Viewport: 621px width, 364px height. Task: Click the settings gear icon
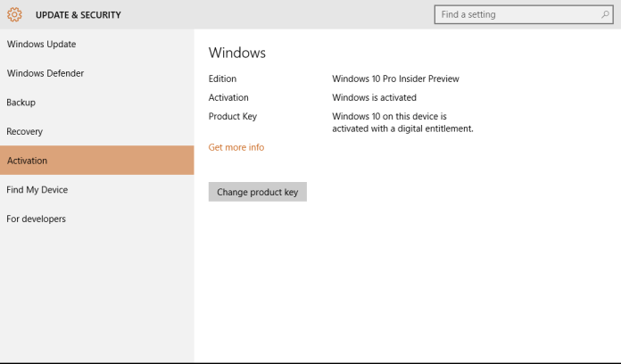(14, 14)
